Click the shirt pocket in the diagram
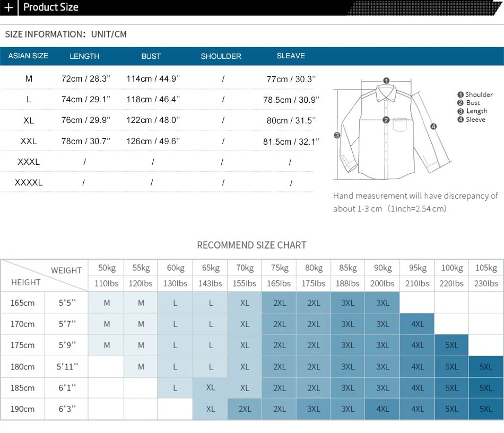 [399, 126]
